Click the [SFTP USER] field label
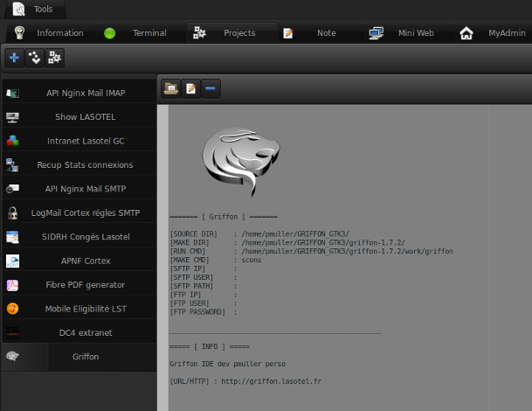The height and width of the screenshot is (411, 532). [191, 277]
